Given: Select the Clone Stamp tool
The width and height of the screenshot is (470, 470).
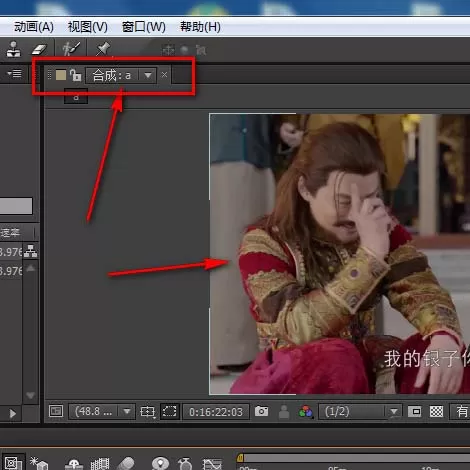Looking at the screenshot, I should coord(14,49).
